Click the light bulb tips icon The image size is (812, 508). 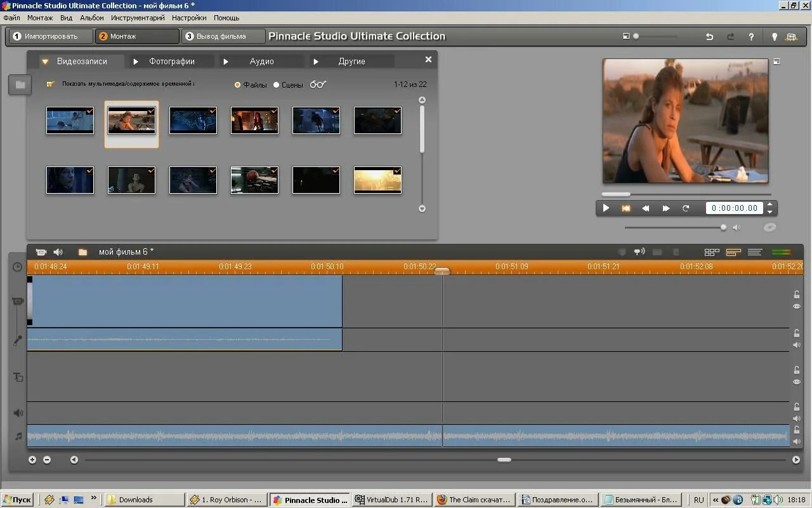click(774, 37)
